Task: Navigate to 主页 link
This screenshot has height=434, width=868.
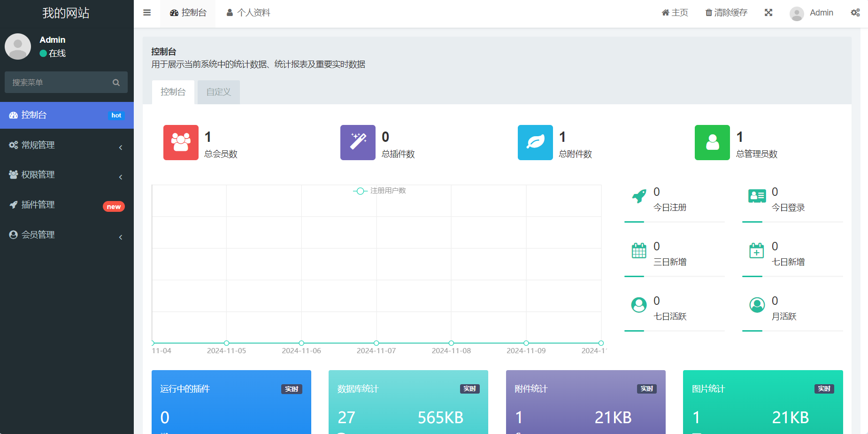Action: click(675, 12)
